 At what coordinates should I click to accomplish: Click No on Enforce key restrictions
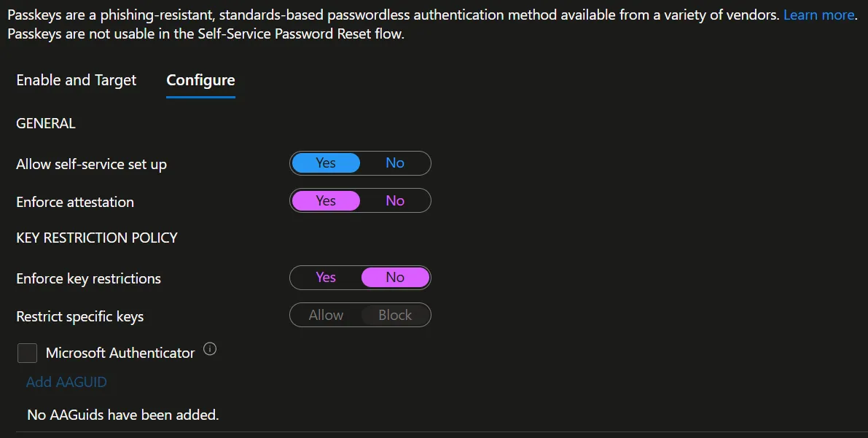(x=395, y=278)
